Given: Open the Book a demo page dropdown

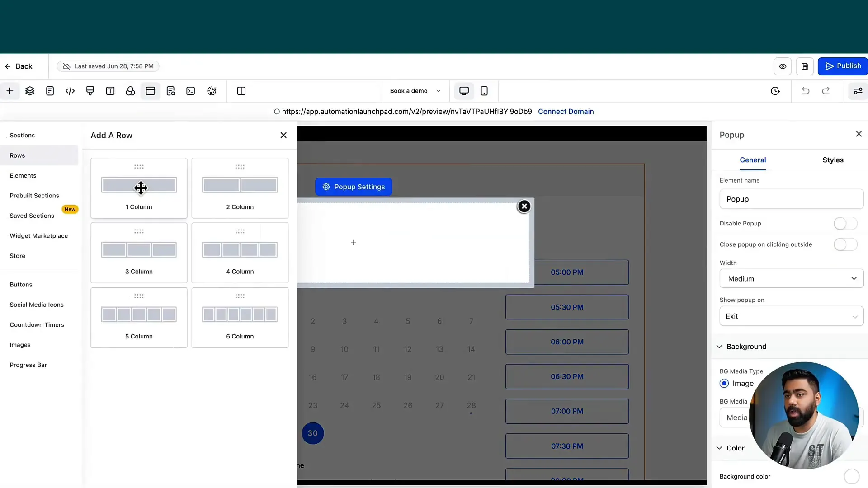Looking at the screenshot, I should tap(415, 91).
